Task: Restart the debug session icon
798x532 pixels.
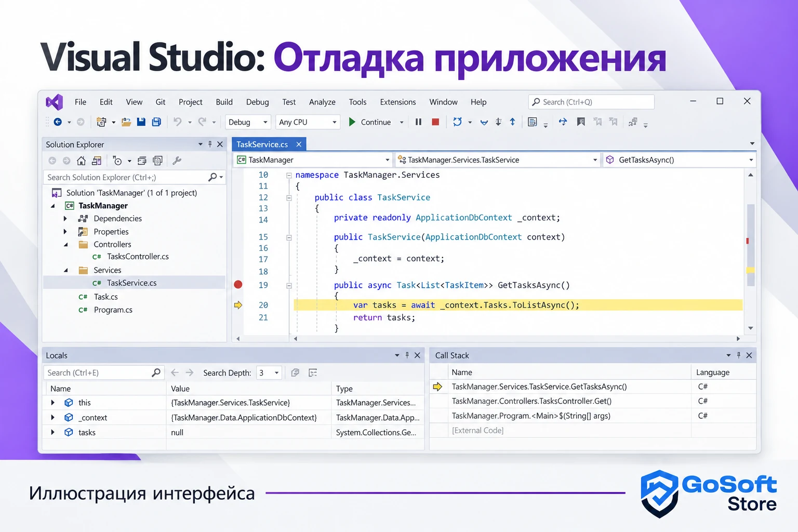Action: tap(457, 122)
